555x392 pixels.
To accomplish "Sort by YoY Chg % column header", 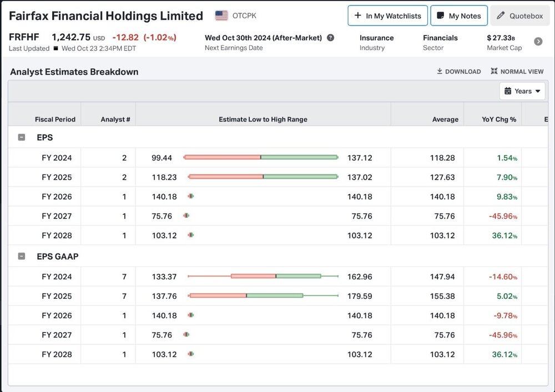I will (499, 119).
